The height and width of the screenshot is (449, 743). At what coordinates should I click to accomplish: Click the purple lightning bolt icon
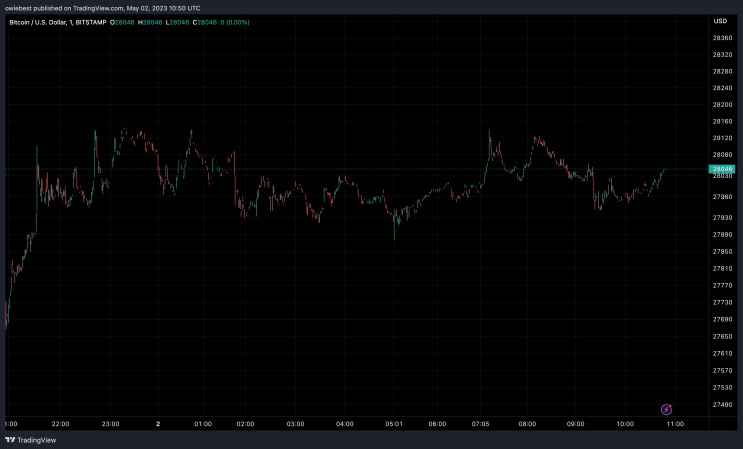pyautogui.click(x=666, y=409)
